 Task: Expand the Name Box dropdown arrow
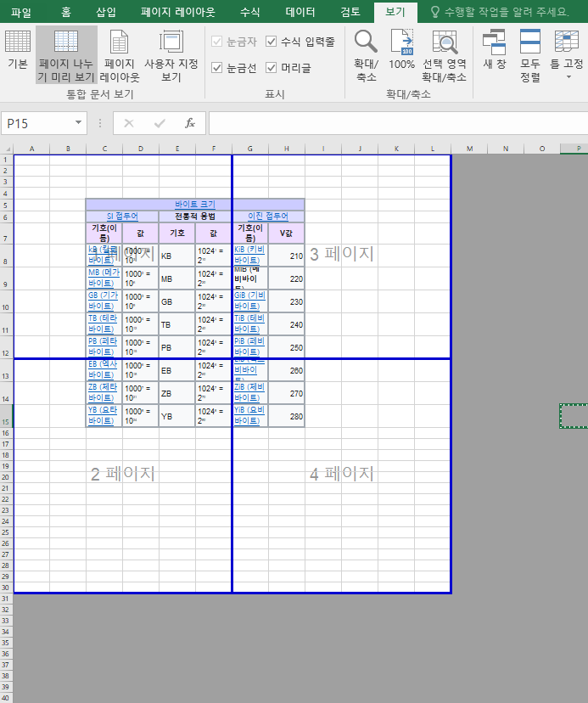pos(78,123)
